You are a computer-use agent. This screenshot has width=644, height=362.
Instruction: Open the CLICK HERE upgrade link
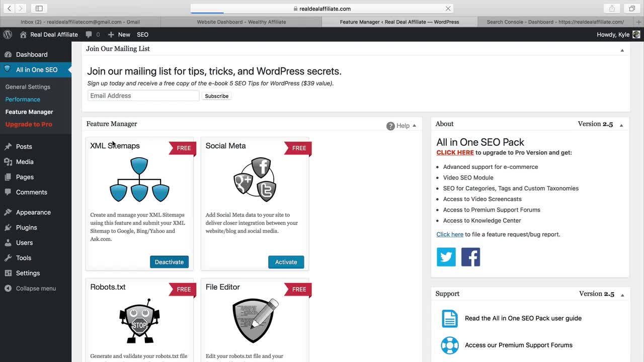[455, 152]
